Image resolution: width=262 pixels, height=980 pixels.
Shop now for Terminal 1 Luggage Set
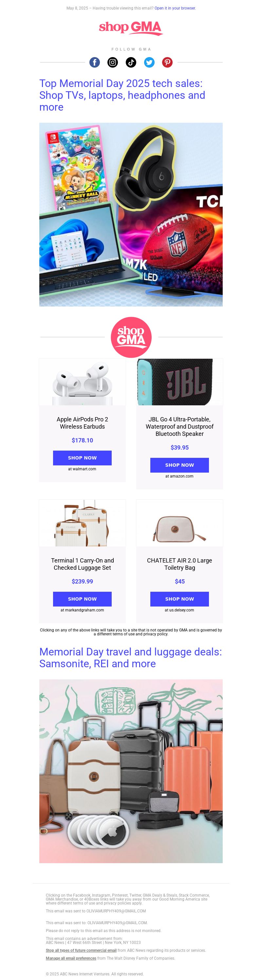[x=83, y=599]
